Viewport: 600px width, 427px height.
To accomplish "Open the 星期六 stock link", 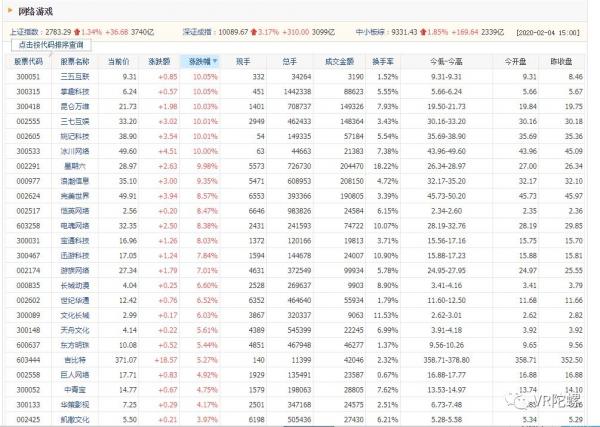I will [x=75, y=166].
